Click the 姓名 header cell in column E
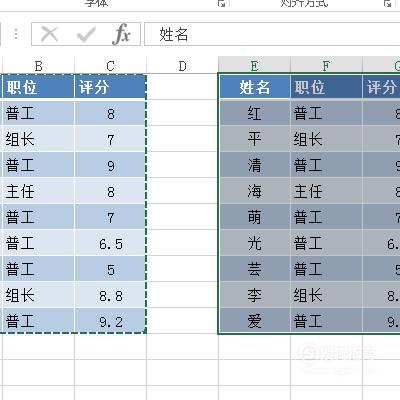Image resolution: width=400 pixels, height=400 pixels. [x=254, y=87]
